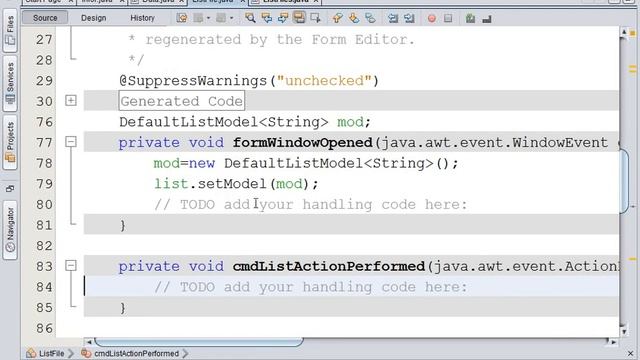Open the Services side panel
This screenshot has width=640, height=360.
point(10,84)
